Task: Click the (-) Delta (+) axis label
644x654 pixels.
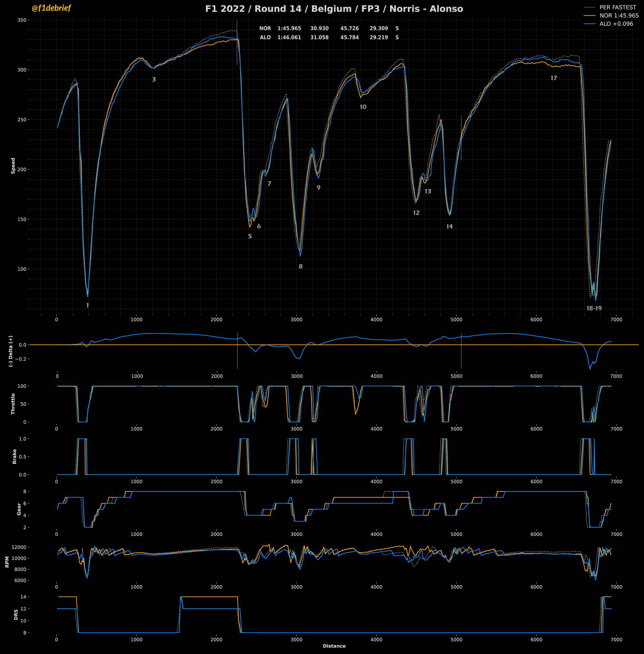Action: 11,351
